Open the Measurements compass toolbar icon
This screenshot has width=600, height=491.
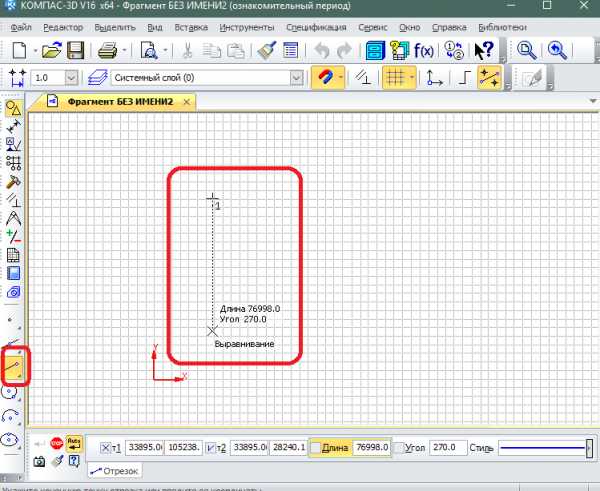pos(13,218)
